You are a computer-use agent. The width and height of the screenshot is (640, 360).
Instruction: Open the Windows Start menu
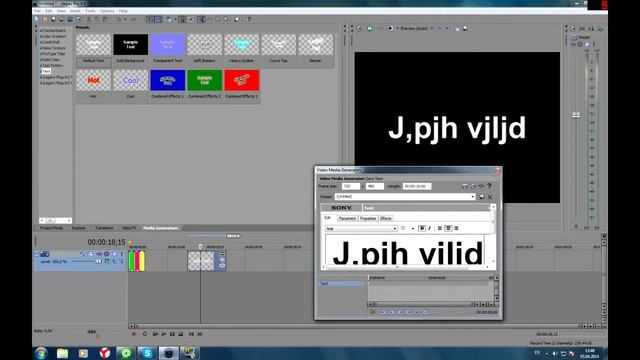tap(41, 353)
